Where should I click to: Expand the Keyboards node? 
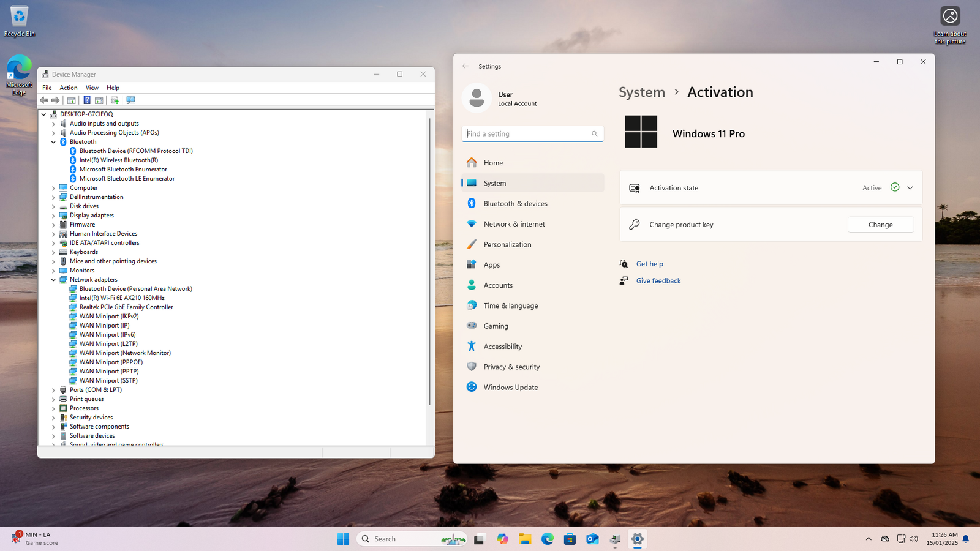click(53, 252)
